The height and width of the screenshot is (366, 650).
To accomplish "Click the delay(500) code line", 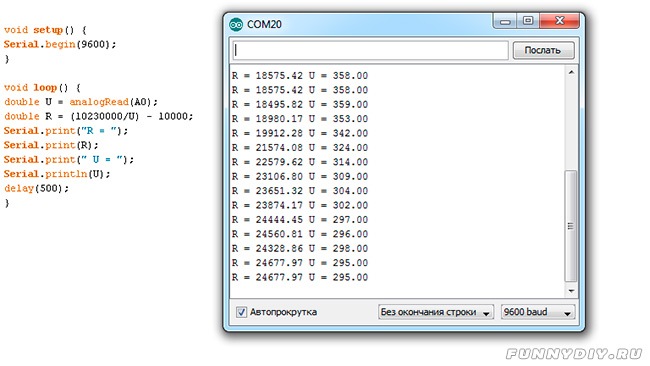I will pos(36,189).
